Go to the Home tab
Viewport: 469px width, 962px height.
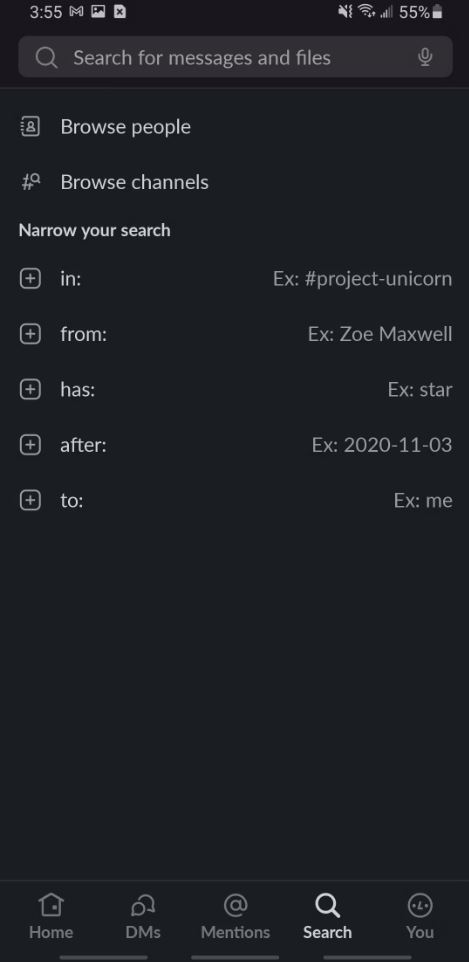click(51, 917)
